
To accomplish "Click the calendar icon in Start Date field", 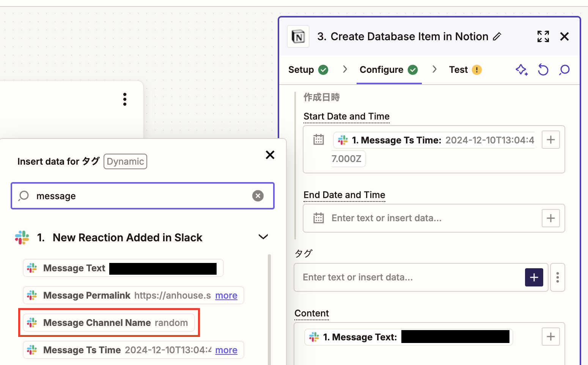I will (319, 140).
